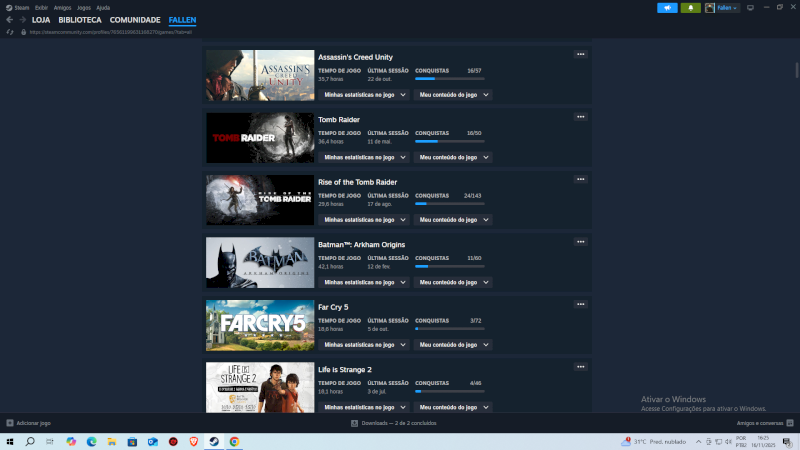Open options menu for Batman: Arkham Origins
Viewport: 800px width, 450px height.
coord(581,242)
